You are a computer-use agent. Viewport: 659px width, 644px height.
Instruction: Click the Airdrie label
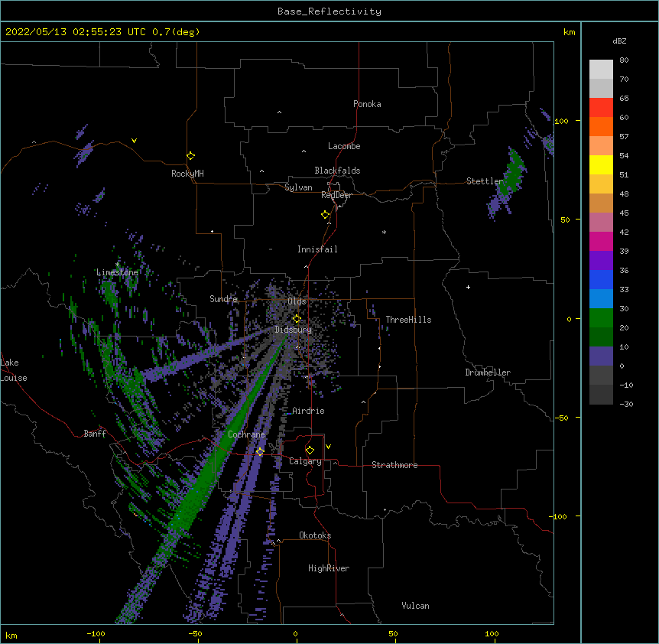point(308,411)
